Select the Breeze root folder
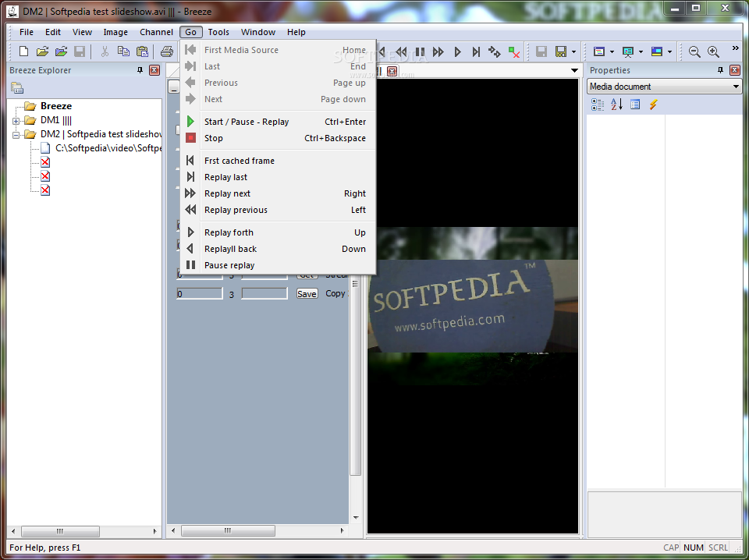 pos(56,106)
